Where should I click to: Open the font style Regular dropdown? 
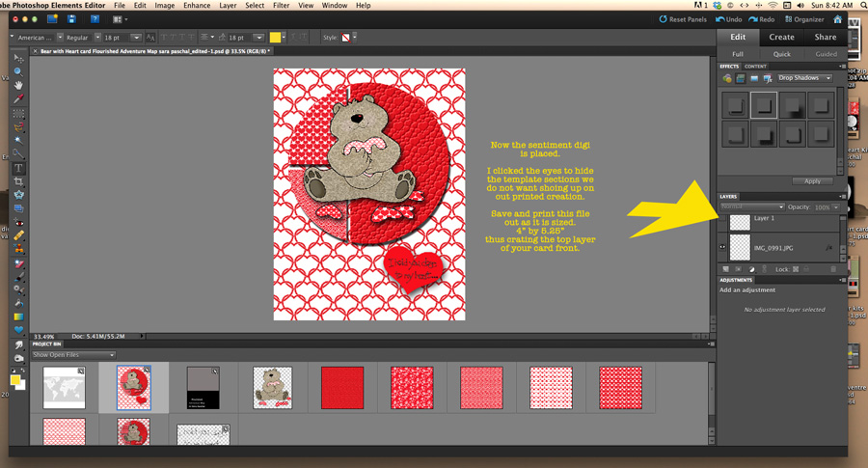point(97,38)
